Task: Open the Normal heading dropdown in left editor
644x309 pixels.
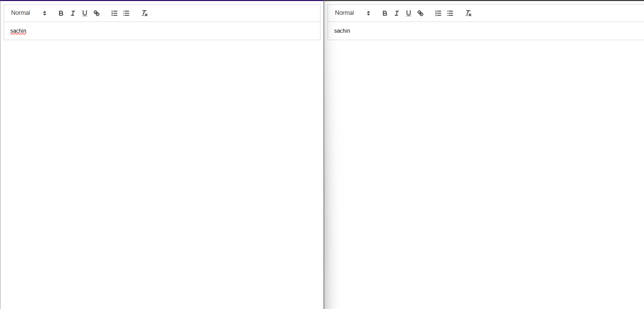Action: [x=29, y=13]
